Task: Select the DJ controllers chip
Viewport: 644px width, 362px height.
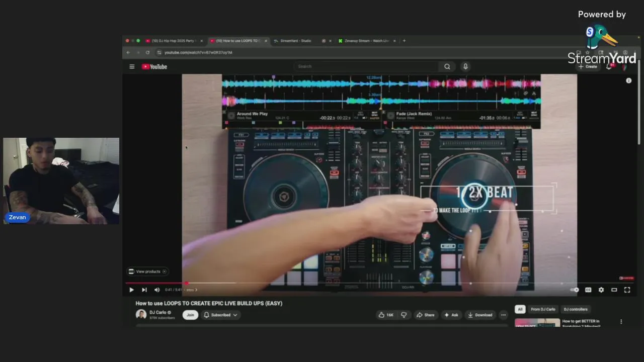Action: click(x=576, y=309)
